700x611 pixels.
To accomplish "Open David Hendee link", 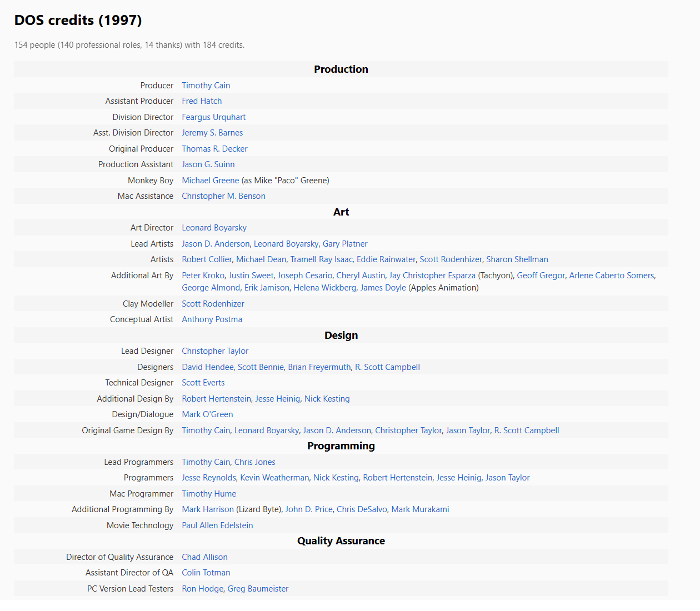I will click(x=207, y=367).
